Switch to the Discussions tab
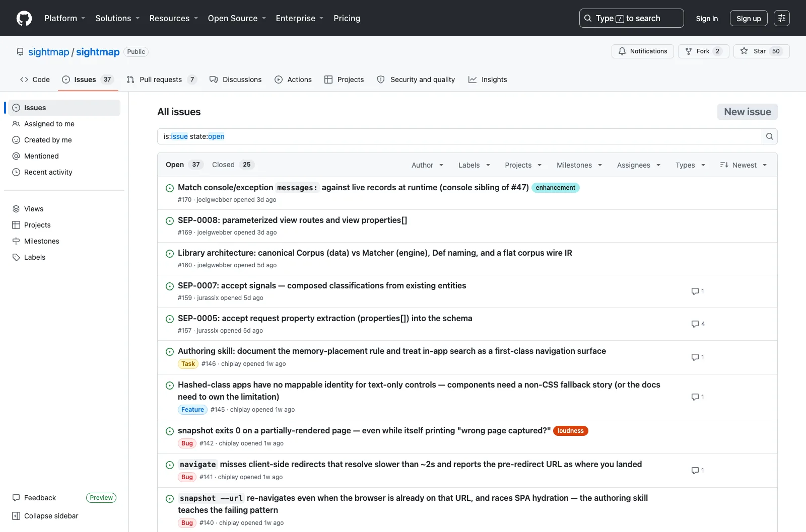 [235, 80]
